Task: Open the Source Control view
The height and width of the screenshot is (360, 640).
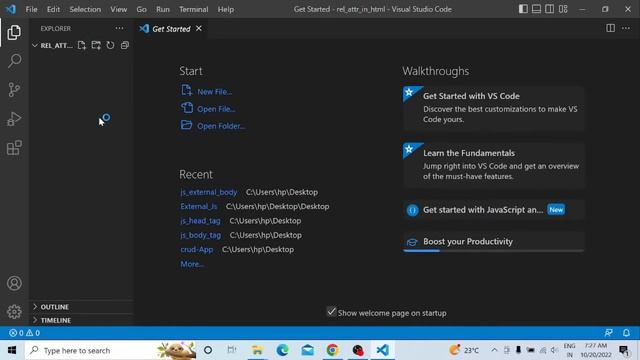Action: 14,90
